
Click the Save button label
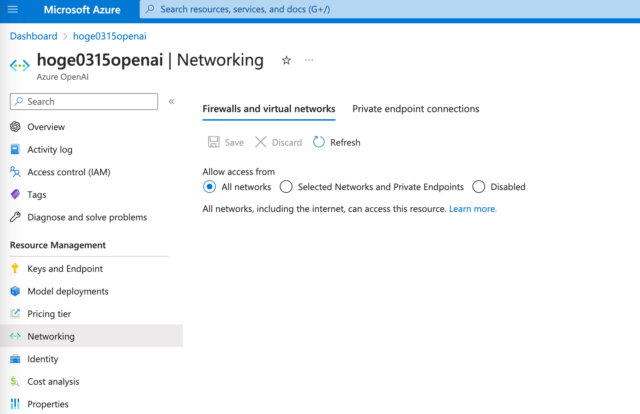point(234,142)
